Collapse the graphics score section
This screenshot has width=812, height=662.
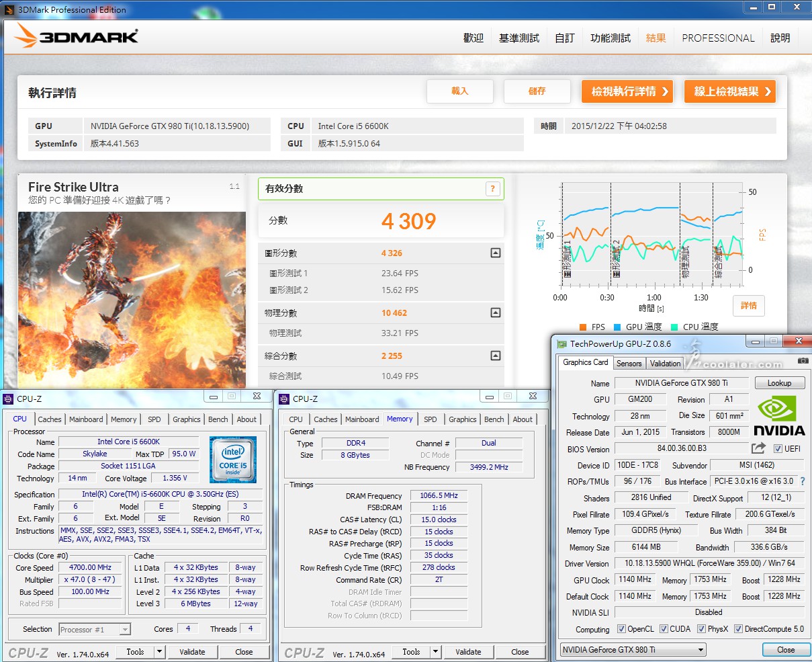495,253
